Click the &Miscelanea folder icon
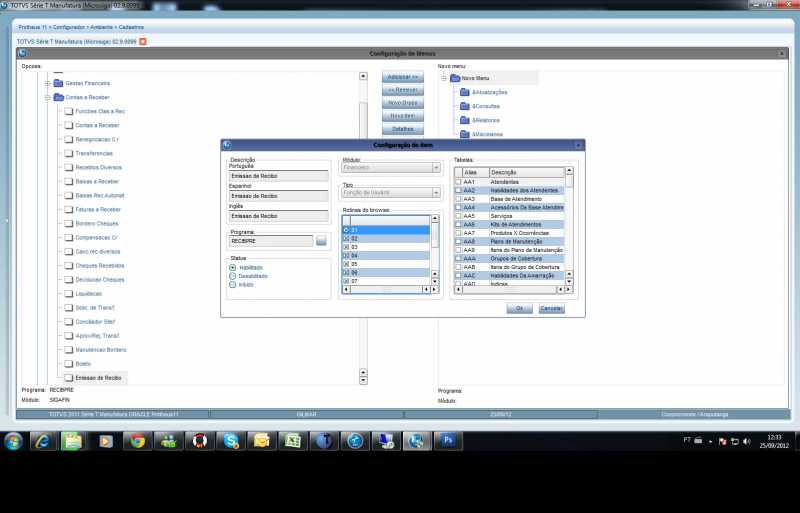800x513 pixels. [x=465, y=134]
